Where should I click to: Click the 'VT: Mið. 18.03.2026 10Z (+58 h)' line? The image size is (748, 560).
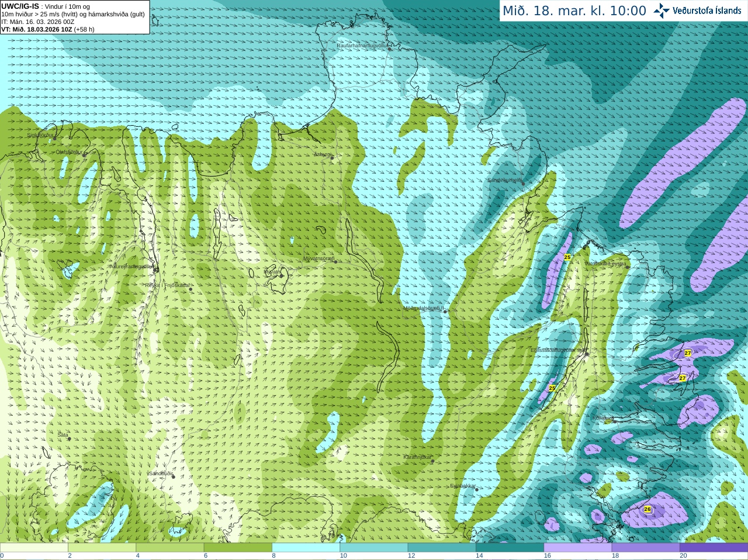48,29
